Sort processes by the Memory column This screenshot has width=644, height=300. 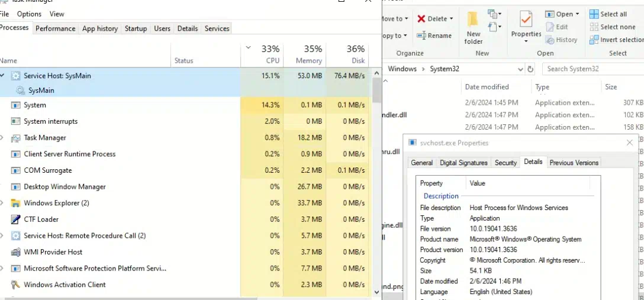pyautogui.click(x=304, y=54)
